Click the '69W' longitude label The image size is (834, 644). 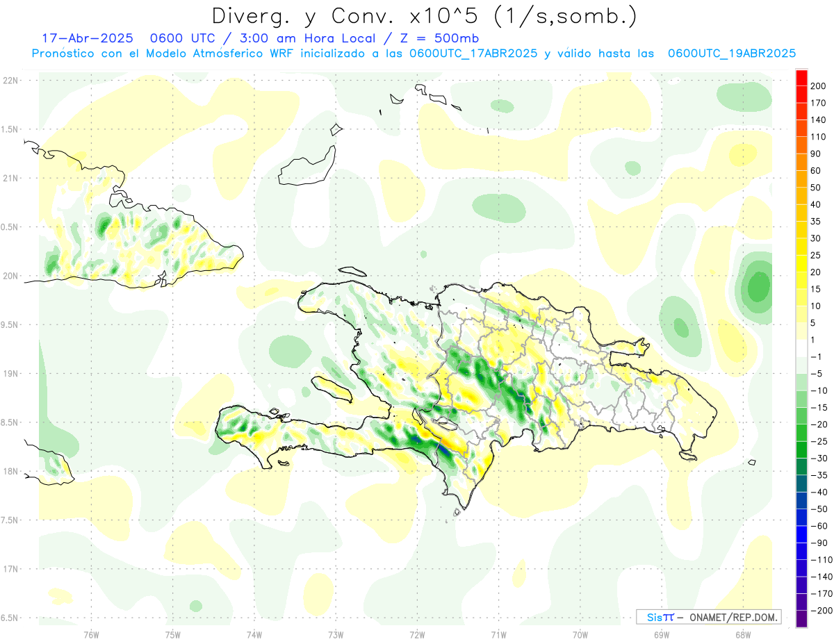pos(662,634)
